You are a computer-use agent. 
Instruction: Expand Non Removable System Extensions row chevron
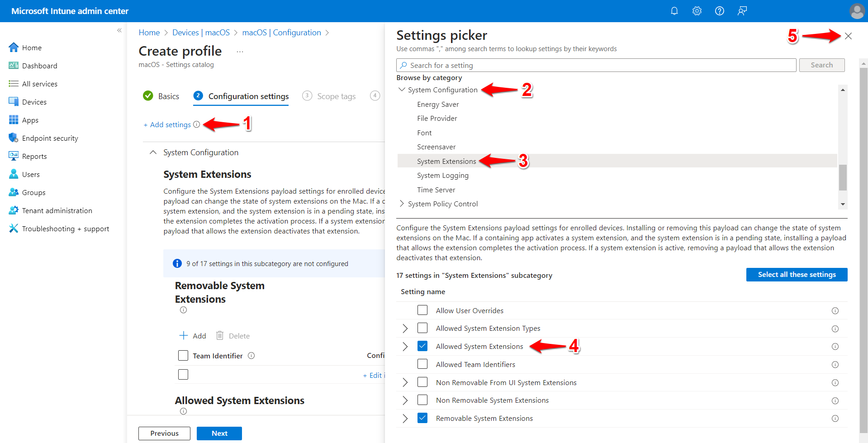coord(405,400)
